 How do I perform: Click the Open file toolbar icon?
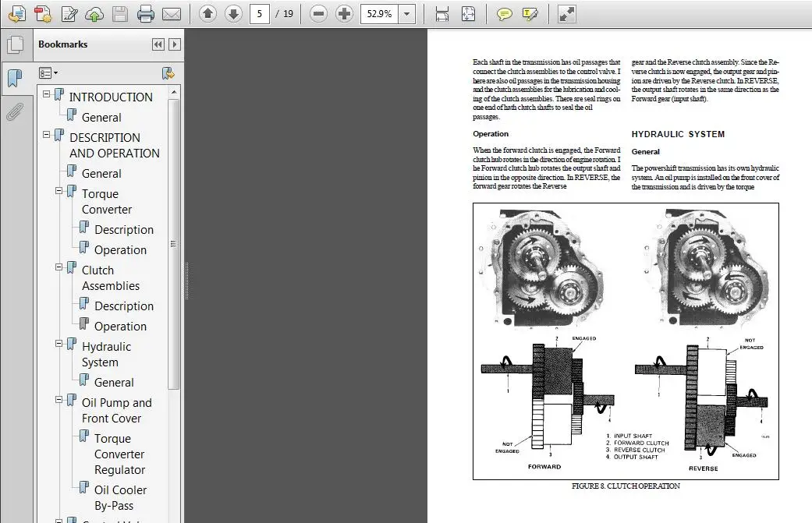point(17,14)
